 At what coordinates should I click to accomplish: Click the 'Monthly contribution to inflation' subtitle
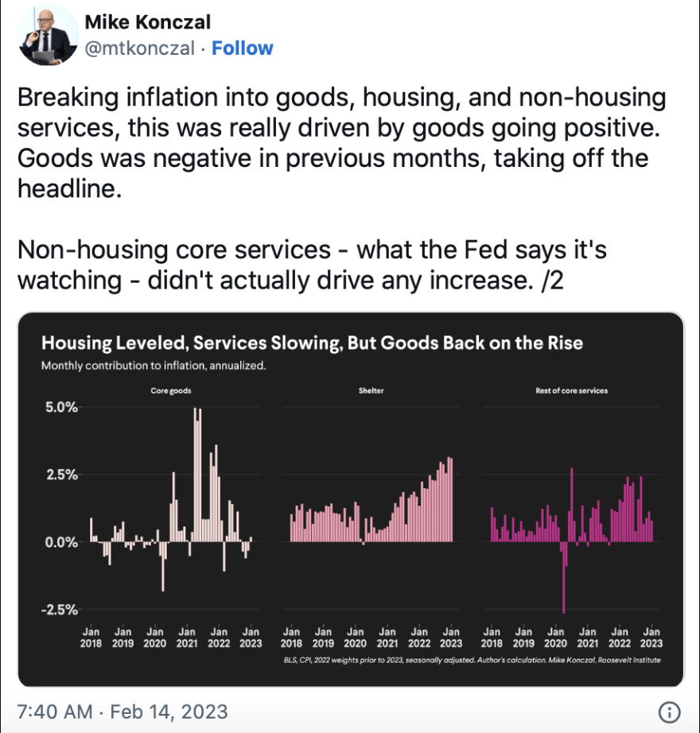click(x=153, y=366)
